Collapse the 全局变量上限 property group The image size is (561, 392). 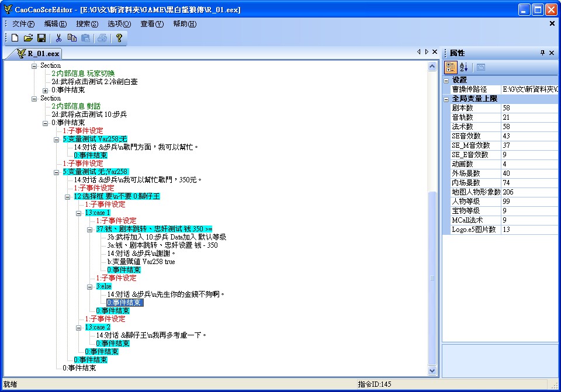pos(446,99)
